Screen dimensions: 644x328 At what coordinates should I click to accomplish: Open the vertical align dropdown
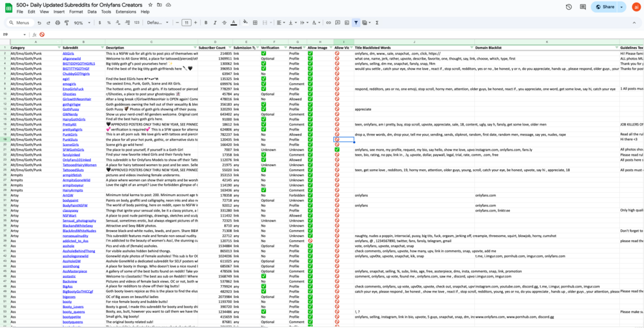coord(292,22)
